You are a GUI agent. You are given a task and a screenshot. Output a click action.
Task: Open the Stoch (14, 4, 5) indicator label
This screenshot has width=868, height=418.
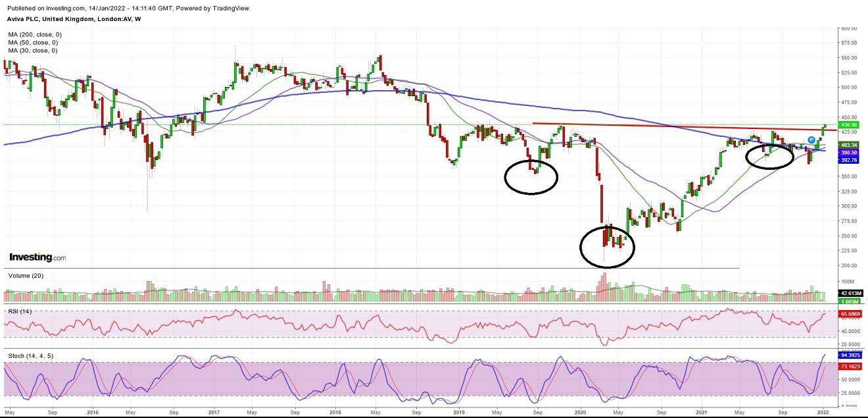[30, 355]
